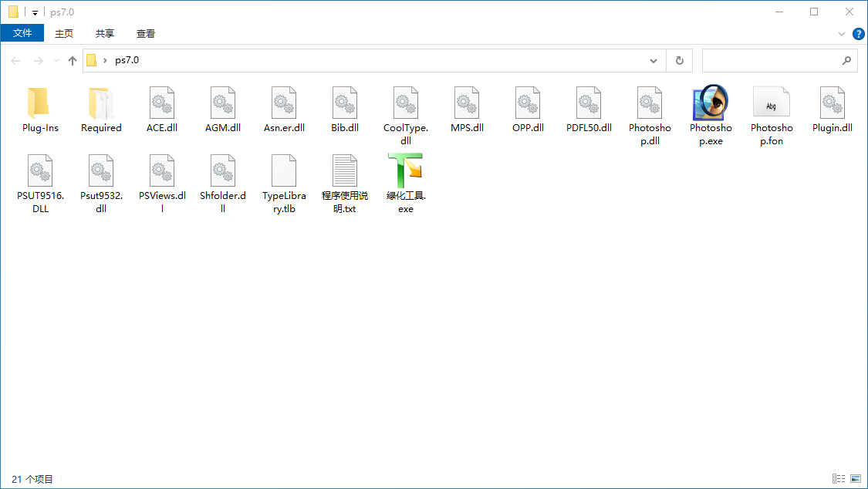Select the AGM.dll file icon
The image size is (868, 489).
[223, 103]
